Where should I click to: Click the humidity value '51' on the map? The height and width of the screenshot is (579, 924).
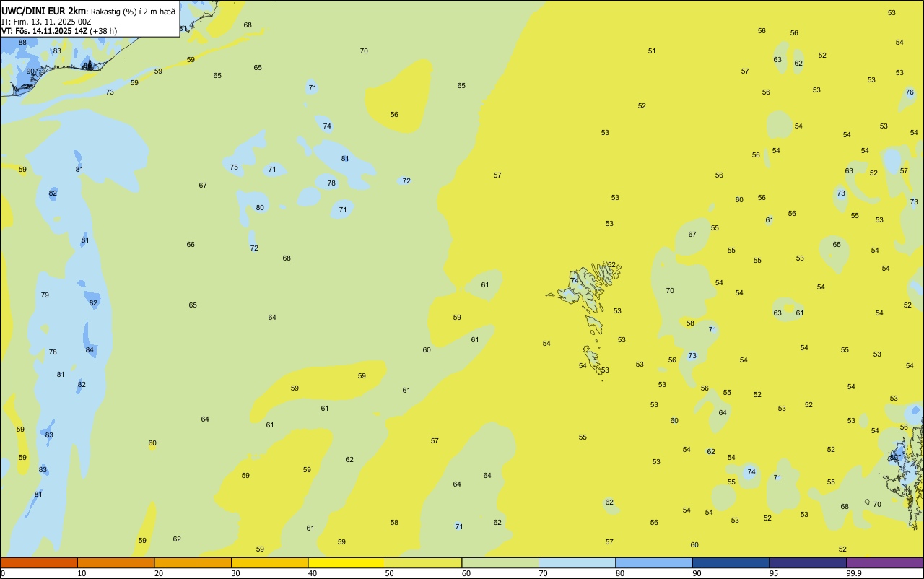[x=652, y=51]
